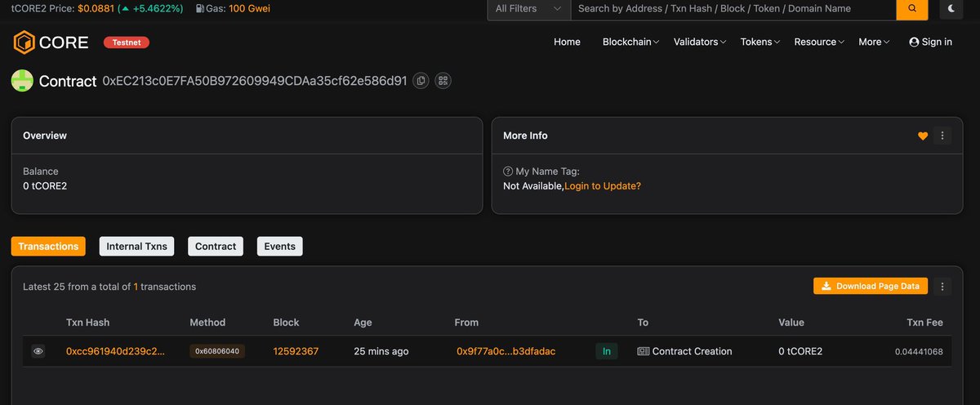
Task: Expand the Tokens menu
Action: [759, 42]
